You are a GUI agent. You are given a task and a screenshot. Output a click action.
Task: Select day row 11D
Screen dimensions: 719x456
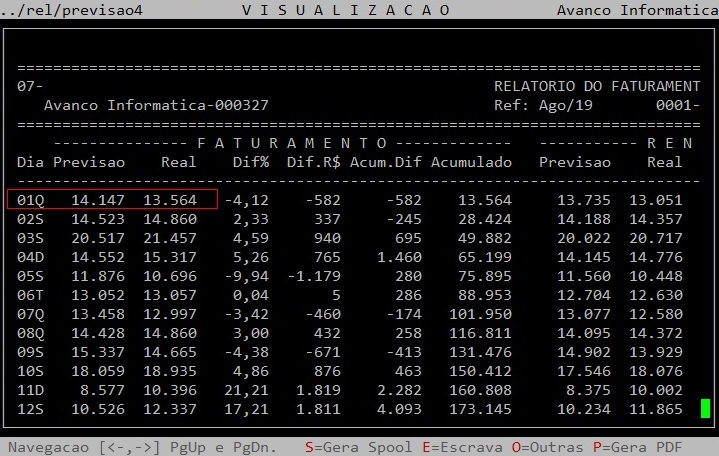(31, 390)
